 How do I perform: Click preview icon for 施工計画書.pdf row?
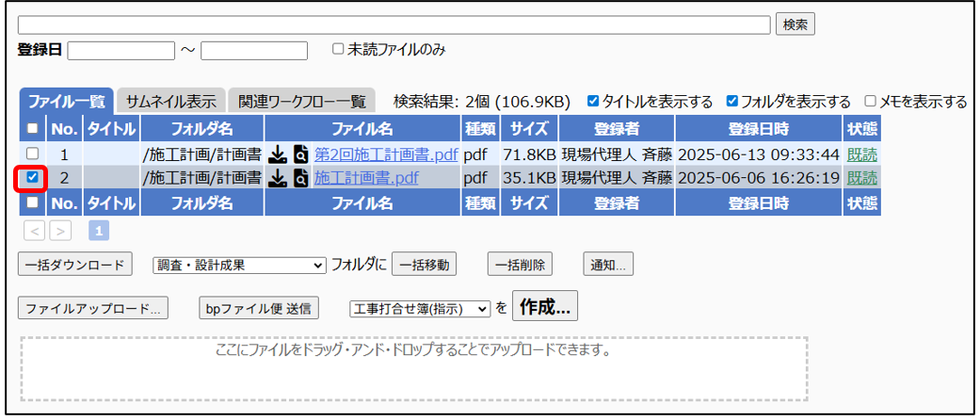tap(300, 177)
